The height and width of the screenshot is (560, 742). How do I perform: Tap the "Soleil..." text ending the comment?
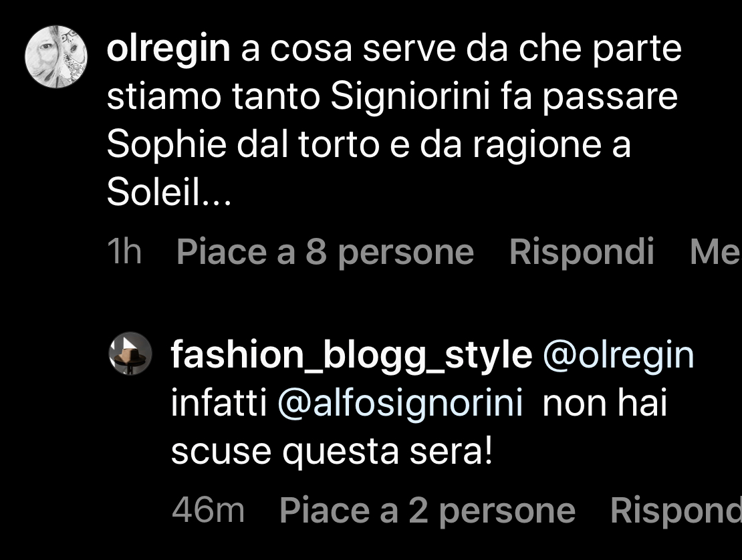tap(169, 194)
